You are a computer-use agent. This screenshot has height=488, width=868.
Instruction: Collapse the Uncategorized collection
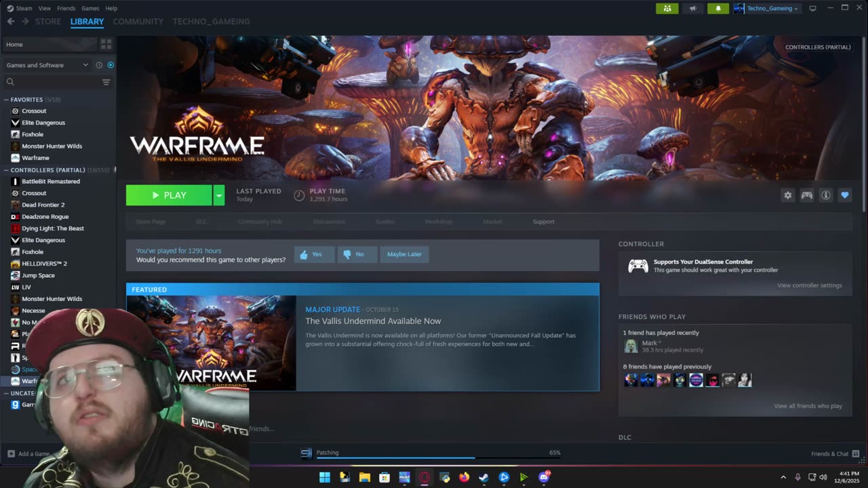[7, 393]
